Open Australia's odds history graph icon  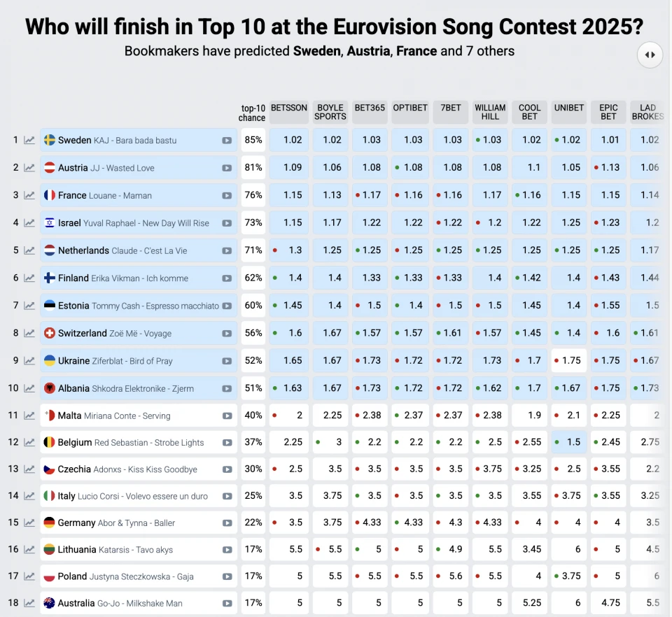click(29, 603)
